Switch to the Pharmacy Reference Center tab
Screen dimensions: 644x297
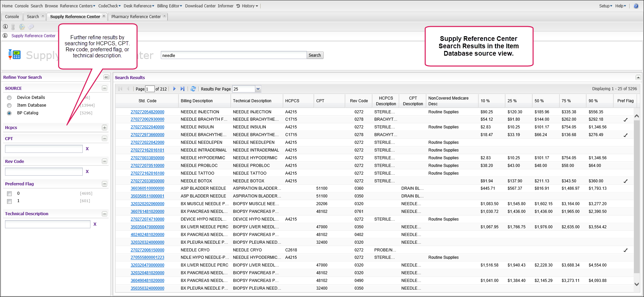coord(136,17)
